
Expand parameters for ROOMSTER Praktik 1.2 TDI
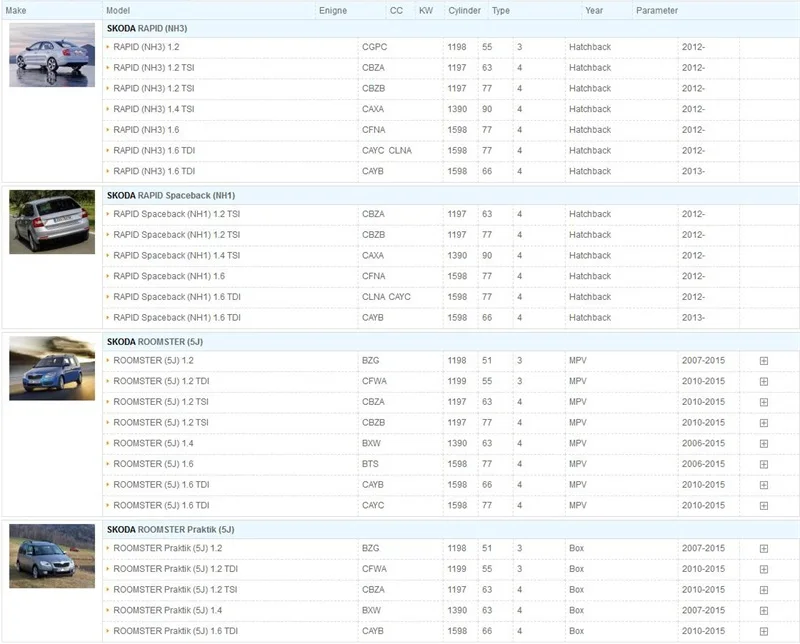click(763, 569)
